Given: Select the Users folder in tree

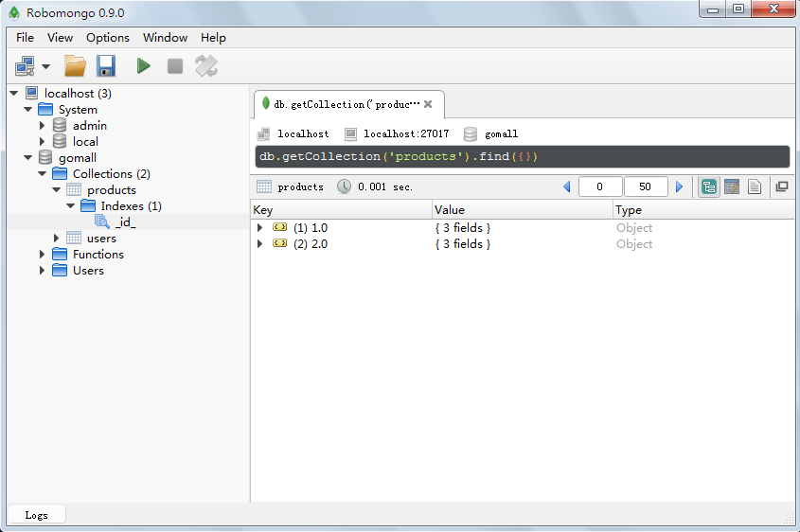Looking at the screenshot, I should tap(88, 271).
